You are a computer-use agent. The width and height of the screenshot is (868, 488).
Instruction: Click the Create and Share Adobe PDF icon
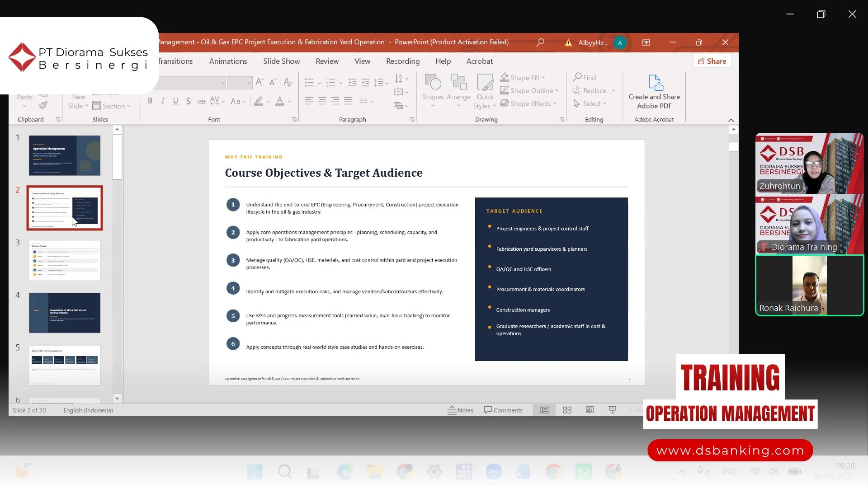[x=656, y=83]
